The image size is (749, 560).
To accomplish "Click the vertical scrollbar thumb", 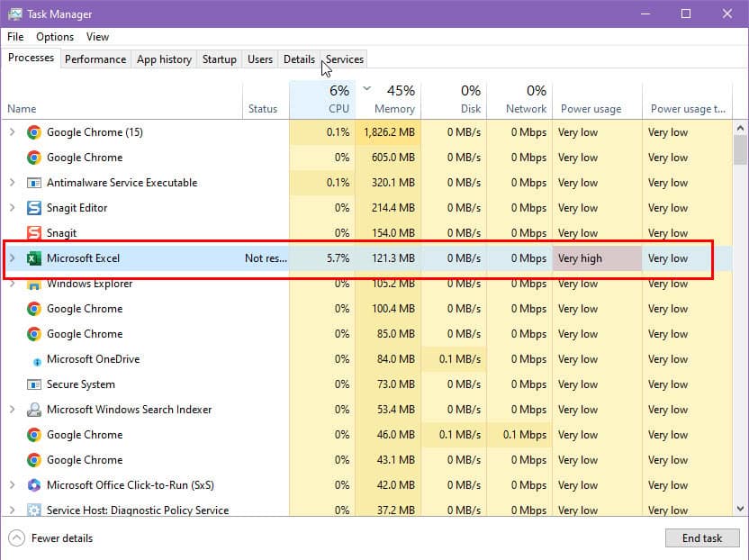I will coord(740,149).
